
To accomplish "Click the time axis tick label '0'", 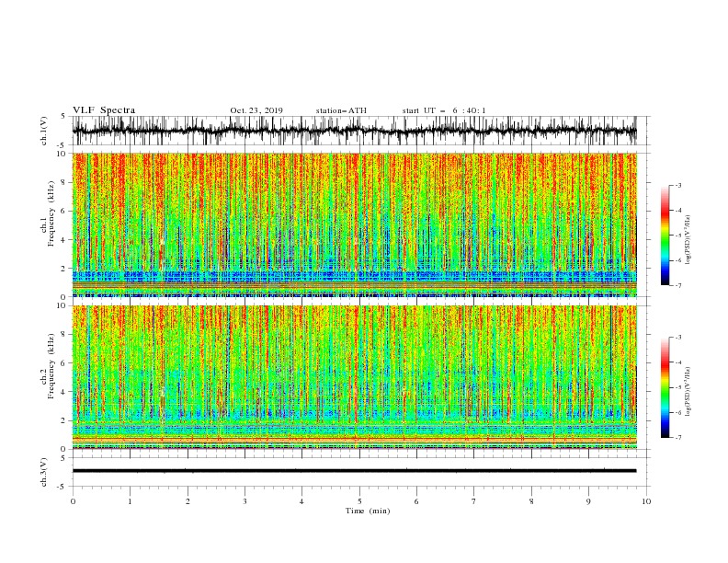I will coord(73,501).
